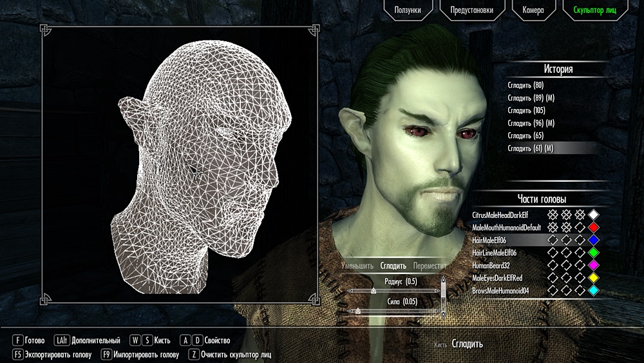Click the F key icon beside Готово
The width and height of the screenshot is (644, 363).
coord(17,340)
